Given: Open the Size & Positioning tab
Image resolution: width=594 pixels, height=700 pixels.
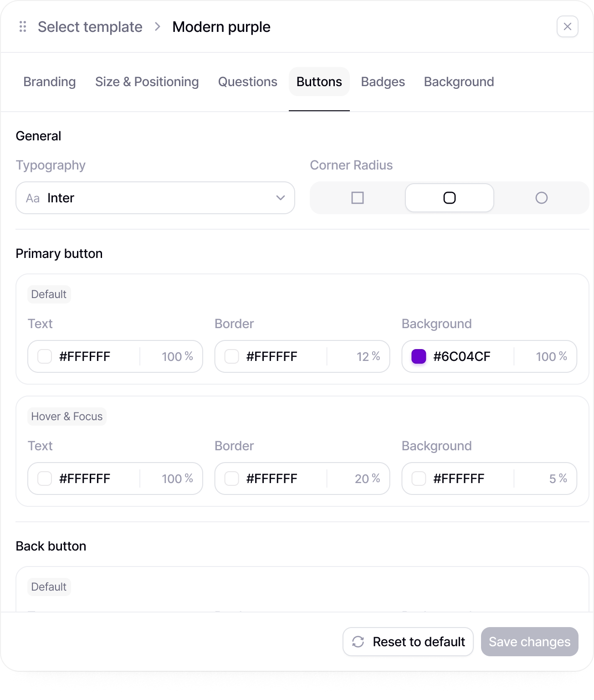Looking at the screenshot, I should (147, 82).
